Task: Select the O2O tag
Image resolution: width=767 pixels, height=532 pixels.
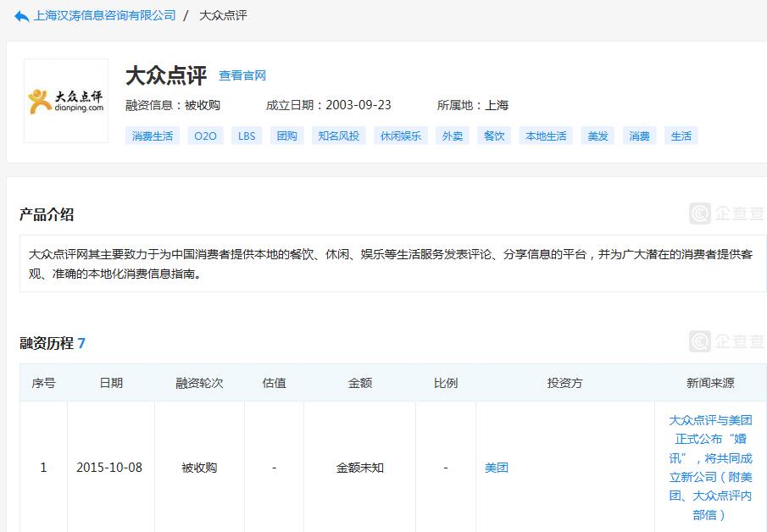Action: (x=204, y=136)
